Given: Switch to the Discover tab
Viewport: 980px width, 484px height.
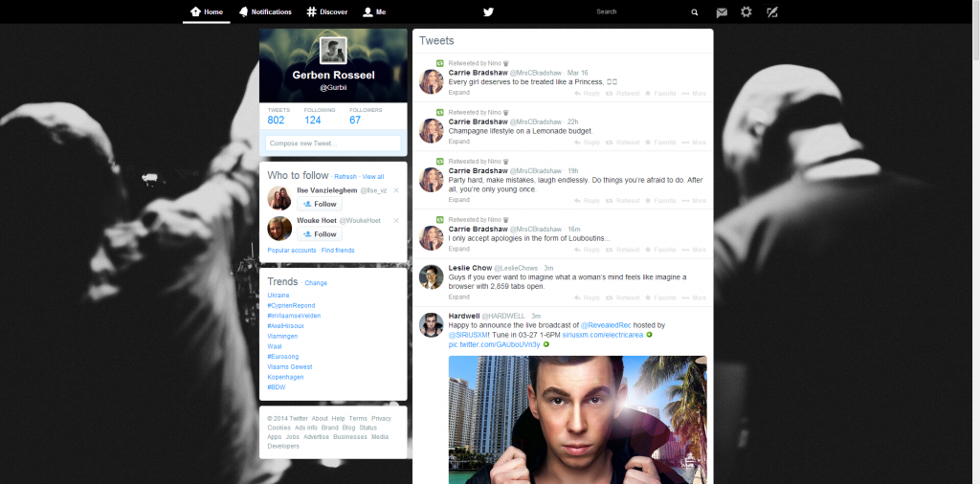Looking at the screenshot, I should (x=327, y=11).
